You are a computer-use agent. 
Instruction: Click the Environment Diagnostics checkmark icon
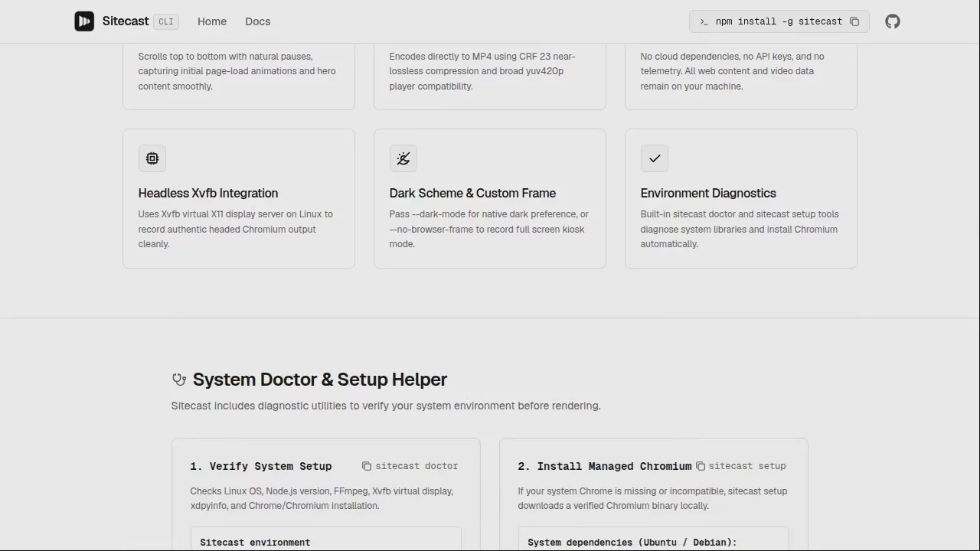pyautogui.click(x=655, y=158)
